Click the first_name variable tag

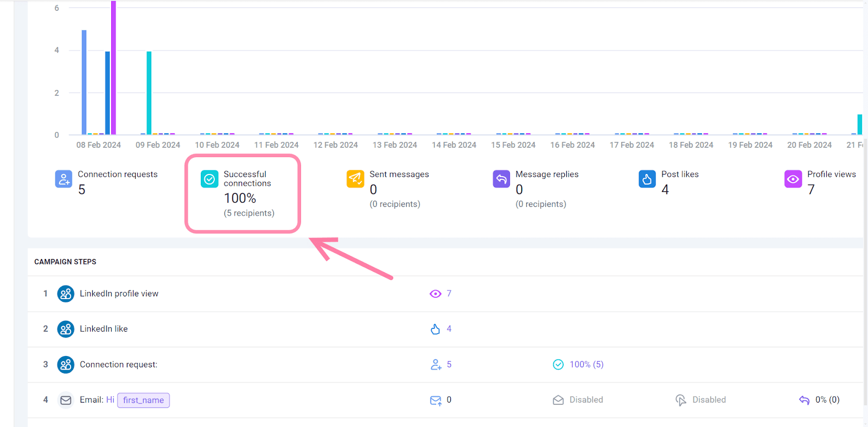point(143,400)
